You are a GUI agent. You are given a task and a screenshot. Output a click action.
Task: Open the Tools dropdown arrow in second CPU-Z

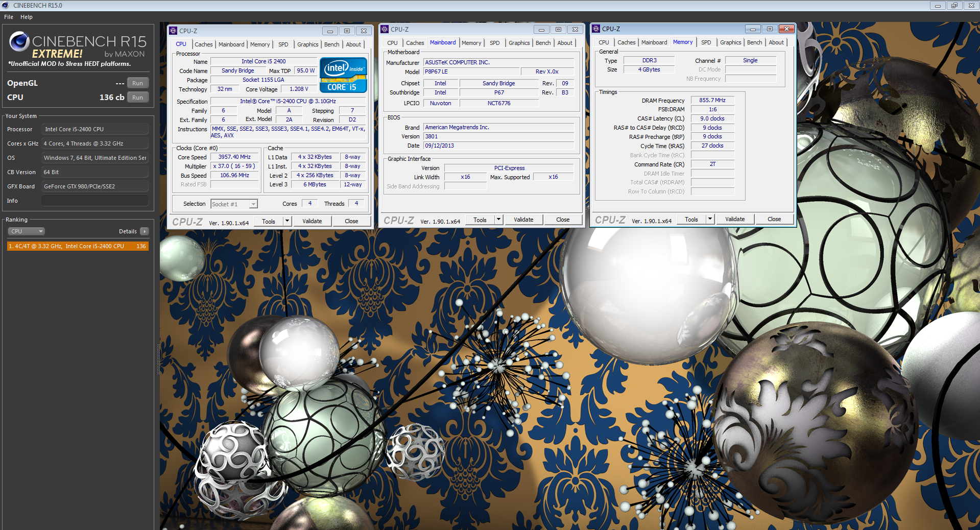[498, 220]
